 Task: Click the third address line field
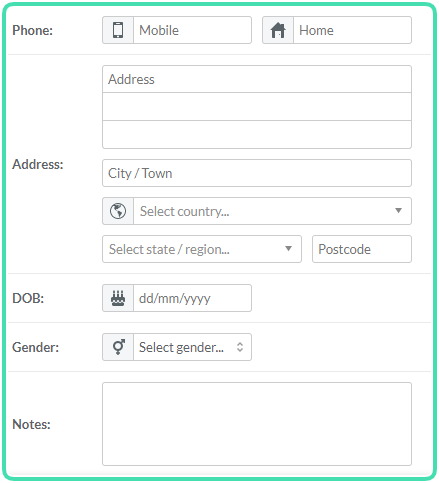[x=257, y=135]
